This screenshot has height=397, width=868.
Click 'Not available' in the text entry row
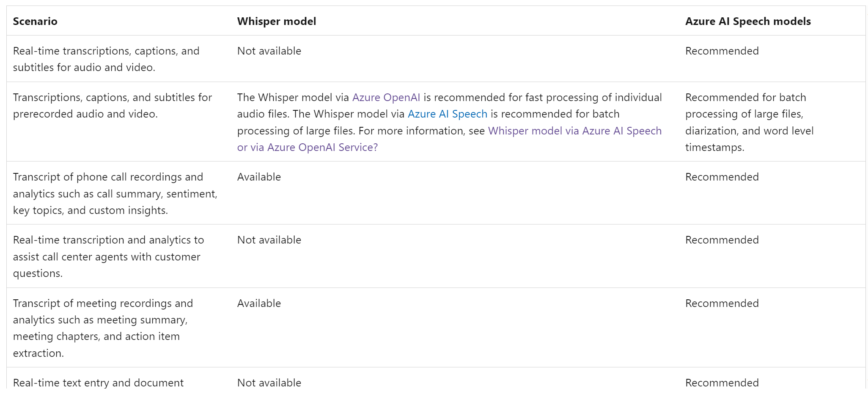click(269, 383)
